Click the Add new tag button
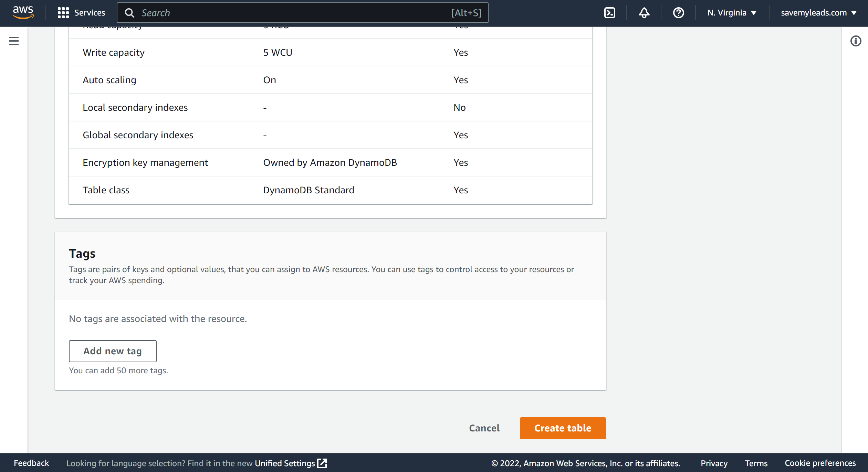The width and height of the screenshot is (868, 472). (113, 351)
